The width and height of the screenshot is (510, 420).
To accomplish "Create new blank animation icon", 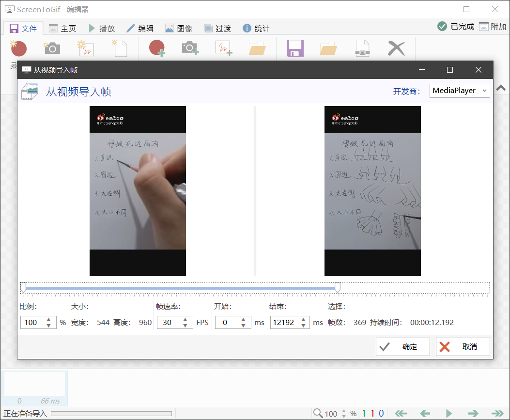I will 120,48.
